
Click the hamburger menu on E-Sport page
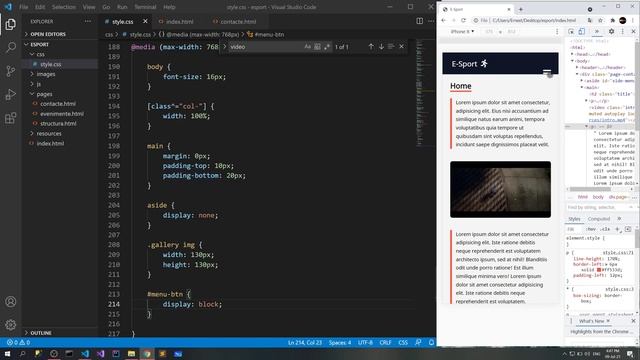click(x=547, y=72)
